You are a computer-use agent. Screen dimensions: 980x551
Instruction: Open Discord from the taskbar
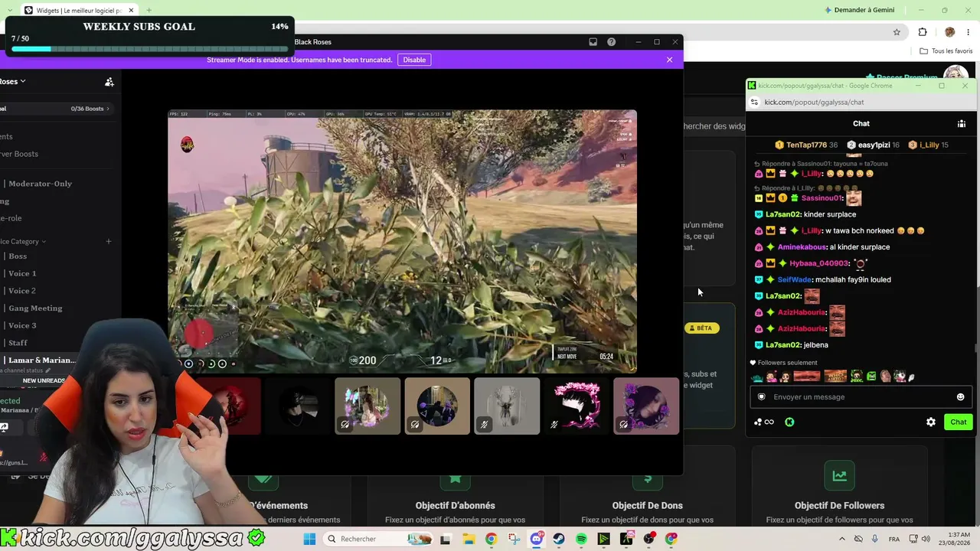tap(537, 540)
